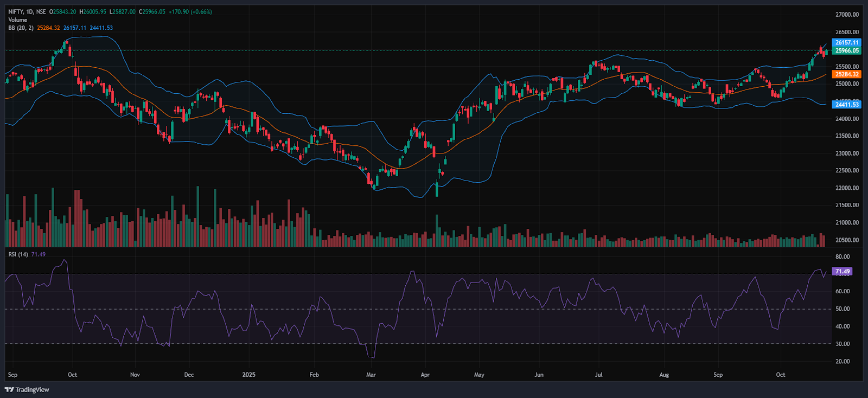
Task: Click the May label on time axis
Action: coord(479,375)
